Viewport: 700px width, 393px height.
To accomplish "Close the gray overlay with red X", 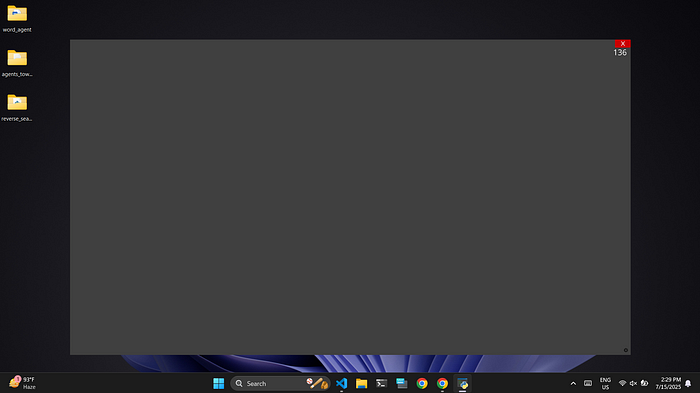I will point(622,43).
